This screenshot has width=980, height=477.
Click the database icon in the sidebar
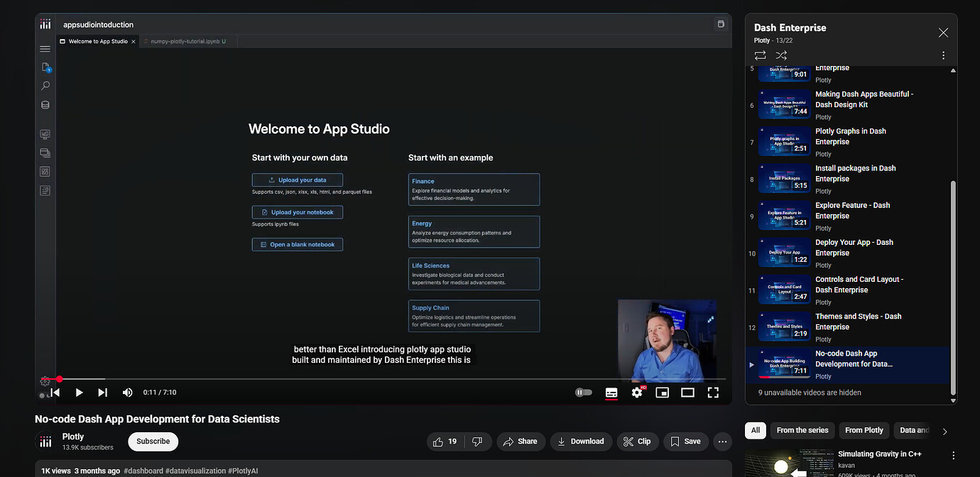pos(45,104)
